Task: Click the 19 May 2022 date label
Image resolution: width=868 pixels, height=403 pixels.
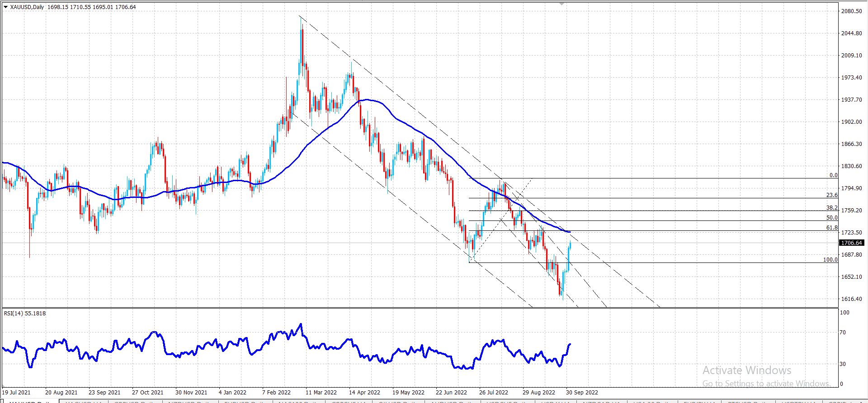Action: click(408, 393)
